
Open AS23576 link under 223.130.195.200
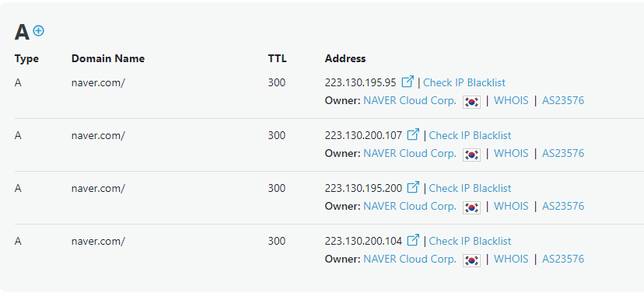[x=563, y=207]
